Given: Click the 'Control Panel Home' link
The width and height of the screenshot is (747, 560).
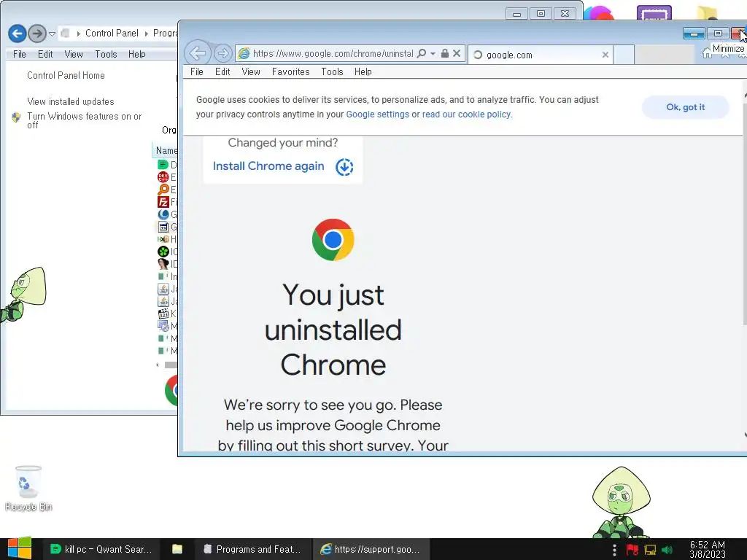Looking at the screenshot, I should pyautogui.click(x=66, y=75).
